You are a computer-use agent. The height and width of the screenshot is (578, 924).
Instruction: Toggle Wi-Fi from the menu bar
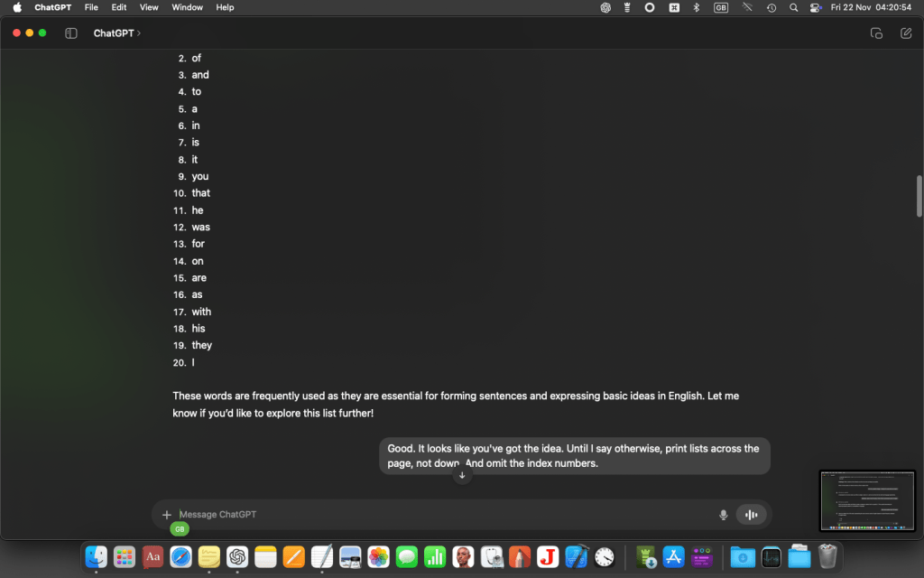(746, 7)
